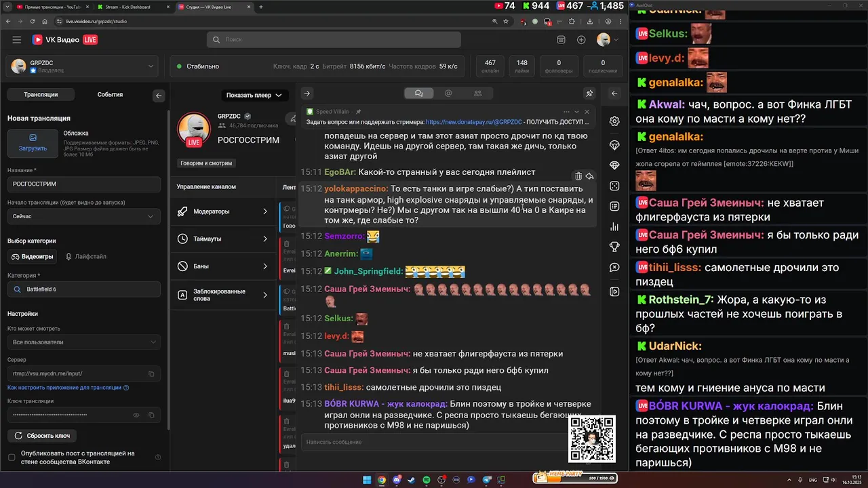
Task: Expand the GRPZDC channel selector
Action: coord(83,66)
